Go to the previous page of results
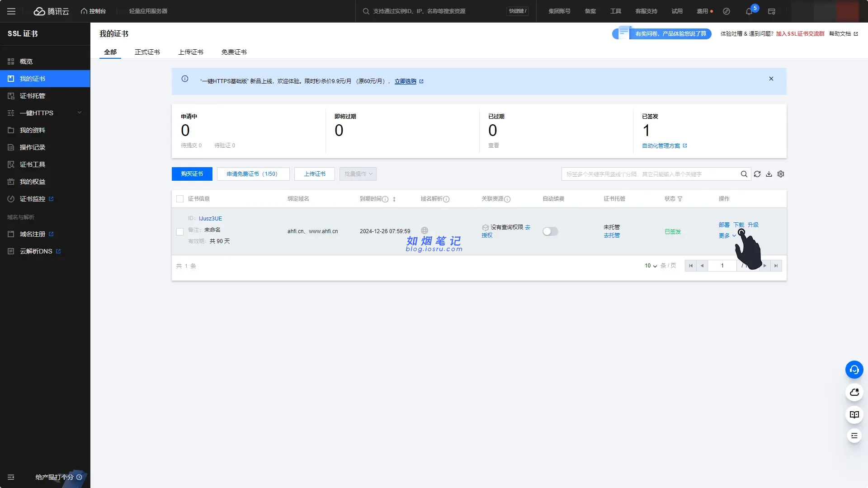This screenshot has width=868, height=488. (x=702, y=266)
